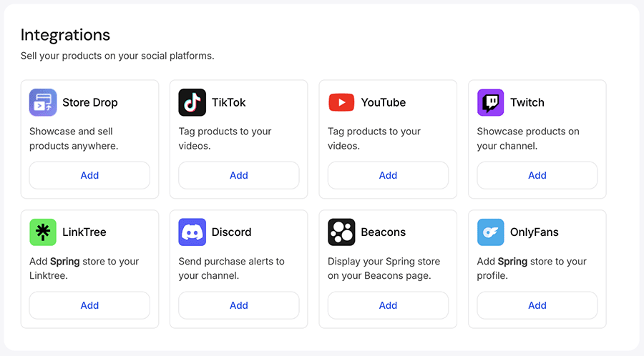Click the Beacons logo icon
The image size is (644, 356).
(x=341, y=232)
